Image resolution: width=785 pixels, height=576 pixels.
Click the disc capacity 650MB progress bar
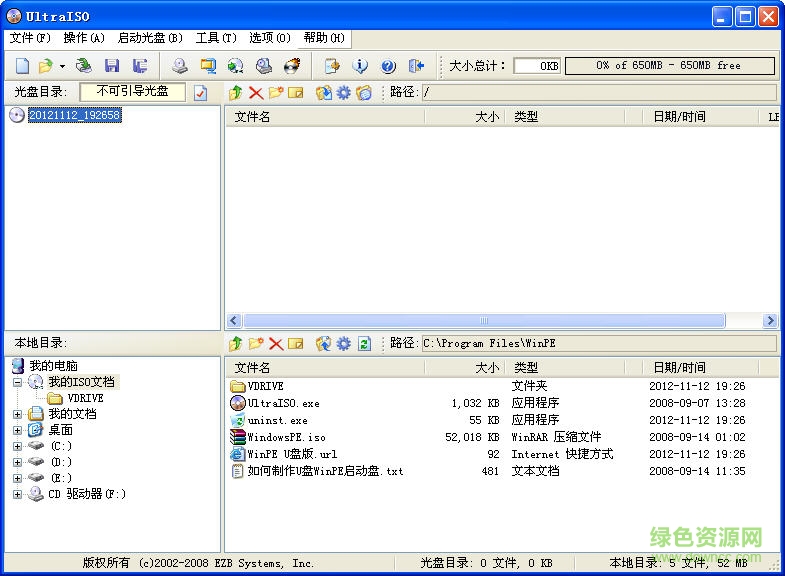coord(669,66)
